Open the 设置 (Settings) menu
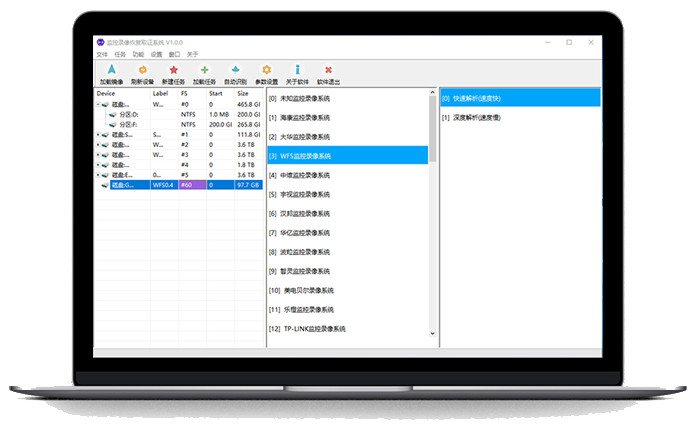Image resolution: width=696 pixels, height=431 pixels. [x=156, y=54]
